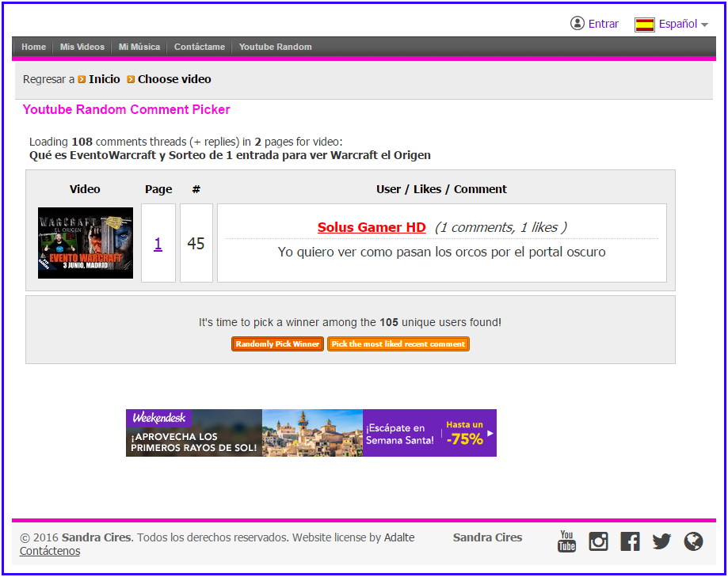Click the Sandra Cires footer name link

tap(487, 537)
